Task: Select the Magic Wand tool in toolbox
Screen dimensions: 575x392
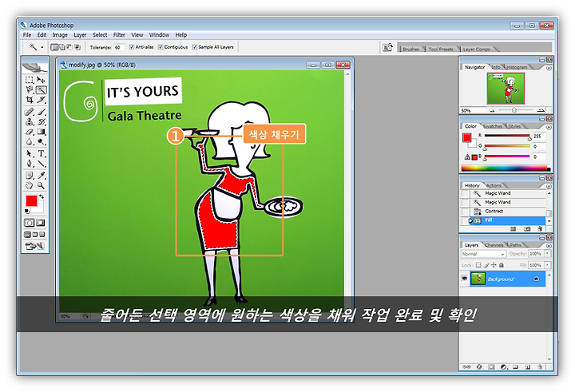Action: coord(41,90)
